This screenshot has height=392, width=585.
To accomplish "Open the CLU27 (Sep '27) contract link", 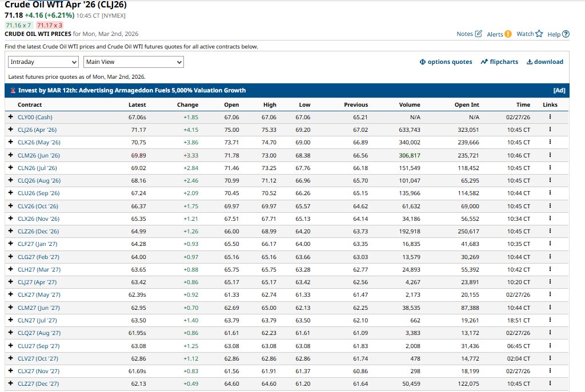I will 39,346.
